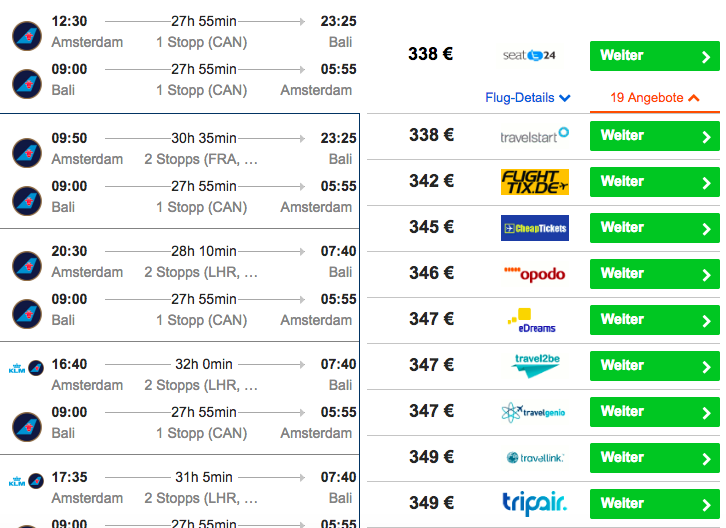Click the tripair logo
The width and height of the screenshot is (726, 528).
coord(535,503)
